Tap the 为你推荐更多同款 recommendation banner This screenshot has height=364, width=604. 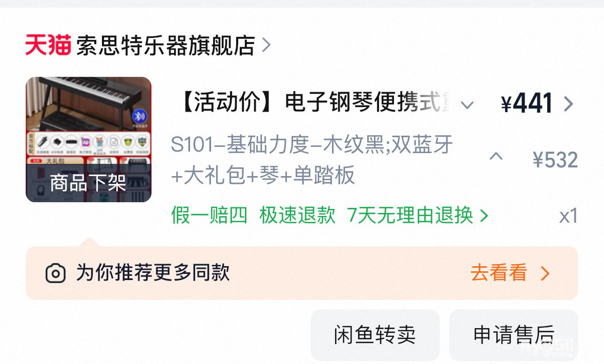tap(302, 273)
